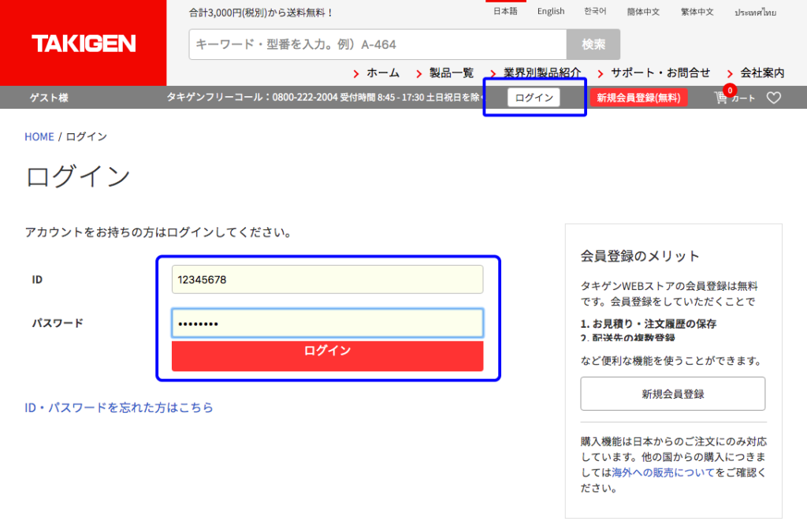
Task: Open 会社案内 navigation link
Action: point(762,73)
